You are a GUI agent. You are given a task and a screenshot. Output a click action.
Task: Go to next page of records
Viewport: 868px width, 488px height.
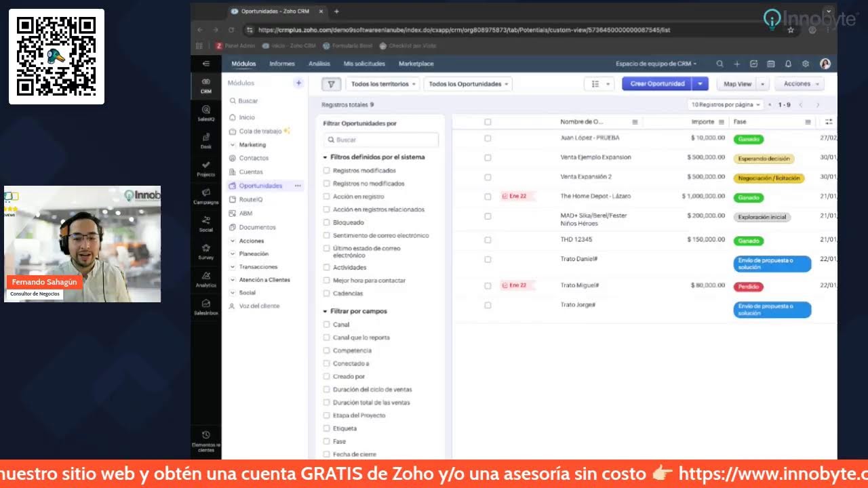tap(818, 105)
